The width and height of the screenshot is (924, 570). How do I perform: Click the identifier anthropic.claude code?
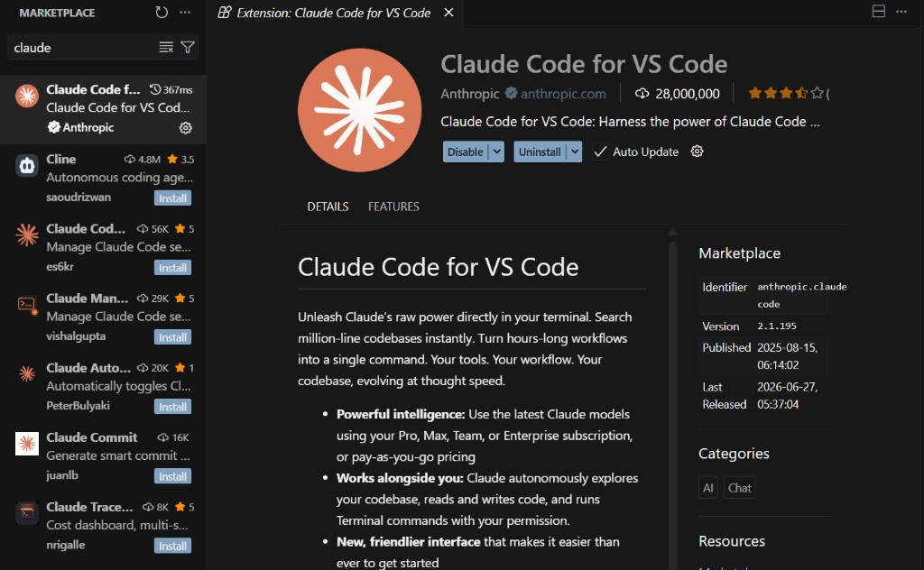pyautogui.click(x=801, y=295)
